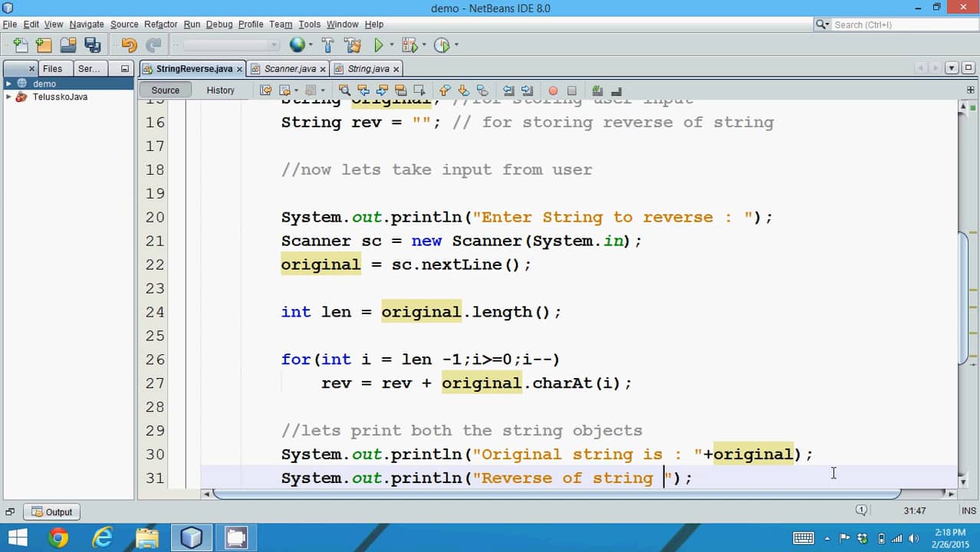980x552 pixels.
Task: Open the File menu
Action: coord(9,25)
